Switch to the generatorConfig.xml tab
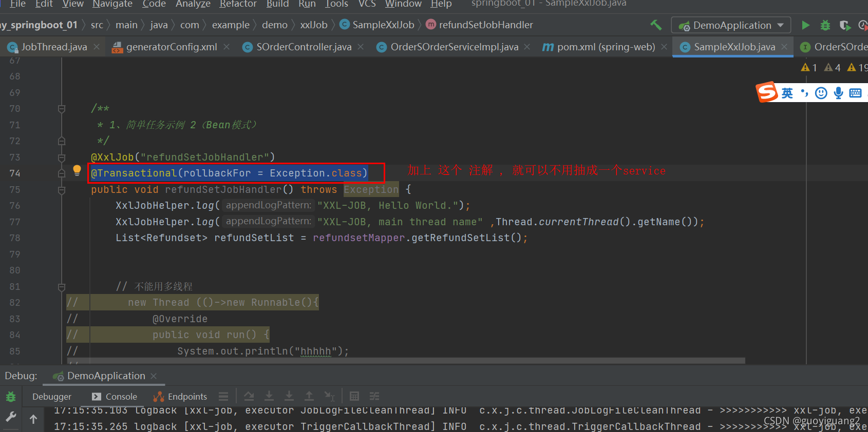The width and height of the screenshot is (868, 432). [172, 47]
